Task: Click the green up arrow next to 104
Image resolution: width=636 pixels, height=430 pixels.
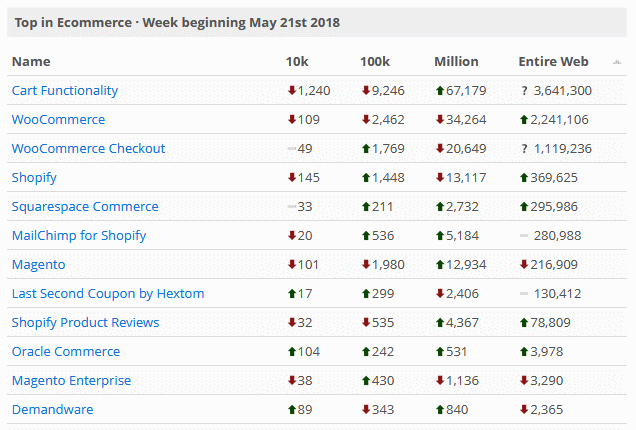Action: click(x=292, y=352)
